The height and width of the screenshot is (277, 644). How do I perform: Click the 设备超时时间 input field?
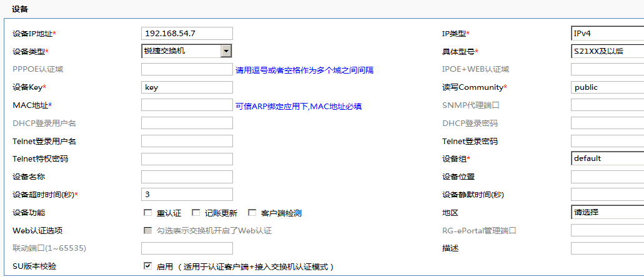(x=187, y=195)
